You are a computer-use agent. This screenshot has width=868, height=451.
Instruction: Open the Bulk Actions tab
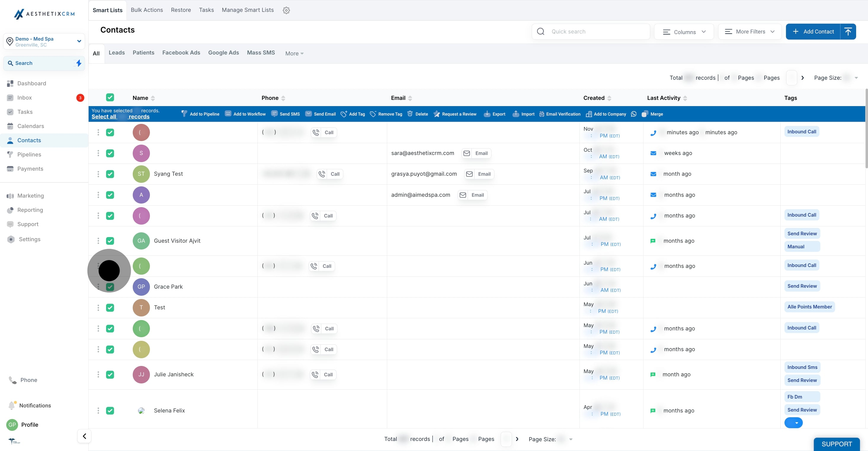tap(147, 10)
